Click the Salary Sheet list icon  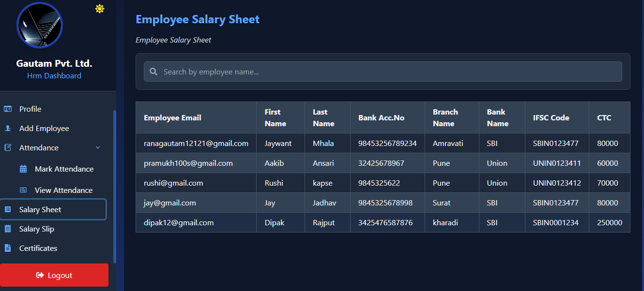coord(8,209)
